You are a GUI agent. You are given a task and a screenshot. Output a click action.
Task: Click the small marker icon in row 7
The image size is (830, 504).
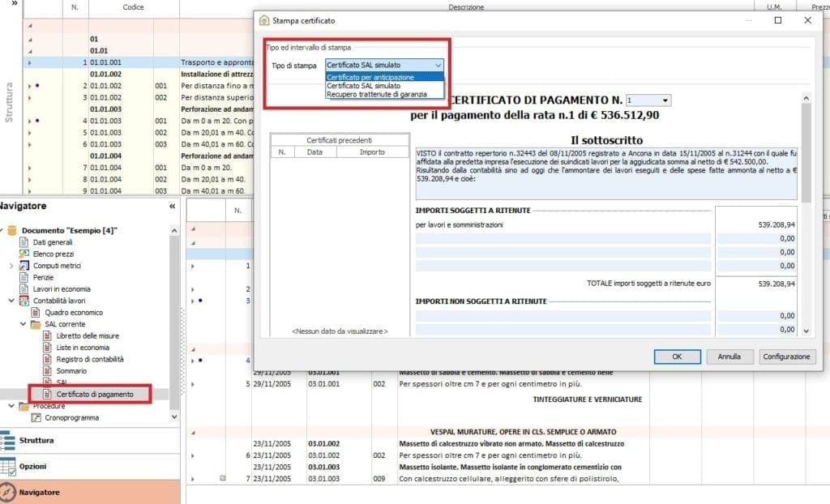(x=223, y=478)
